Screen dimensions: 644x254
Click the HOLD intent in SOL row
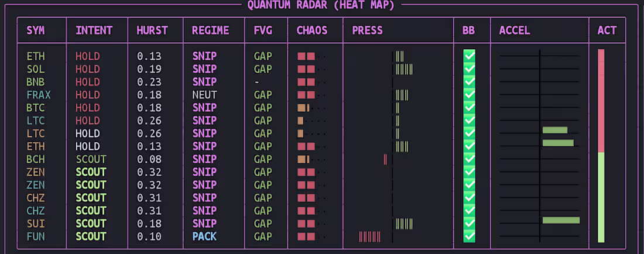pyautogui.click(x=87, y=69)
